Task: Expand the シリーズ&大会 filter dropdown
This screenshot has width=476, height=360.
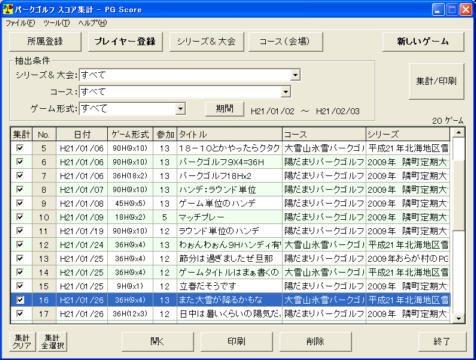Action: tap(295, 75)
